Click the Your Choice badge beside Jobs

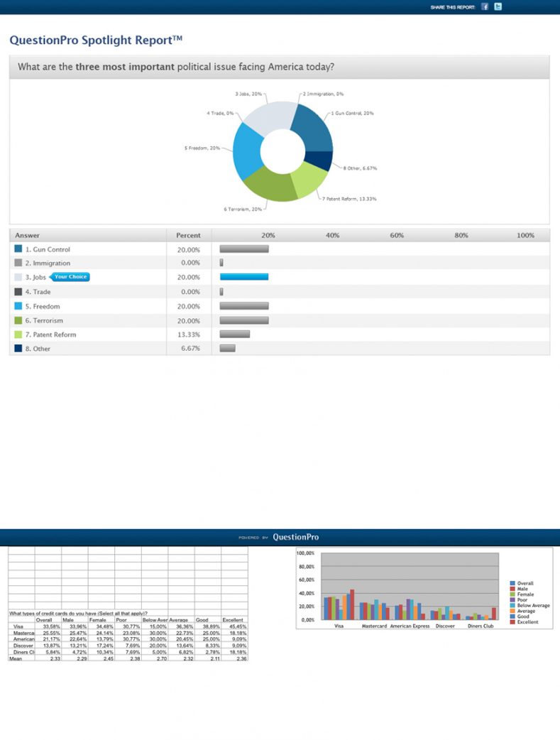pos(70,277)
